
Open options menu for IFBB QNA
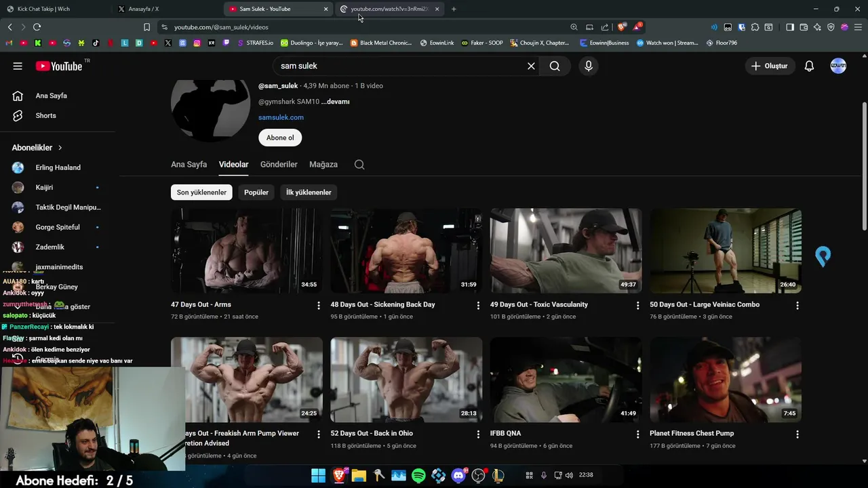click(637, 434)
